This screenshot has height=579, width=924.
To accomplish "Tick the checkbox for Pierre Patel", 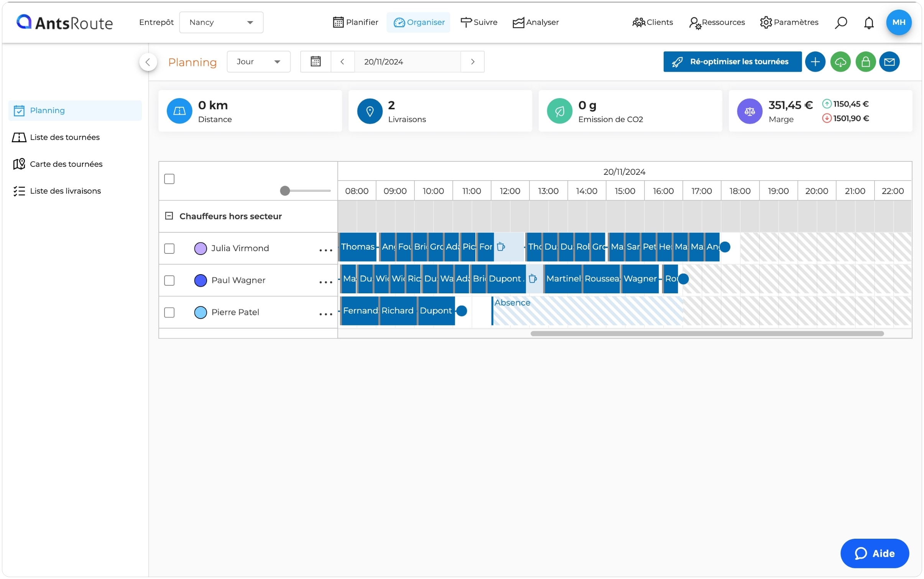I will tap(169, 313).
